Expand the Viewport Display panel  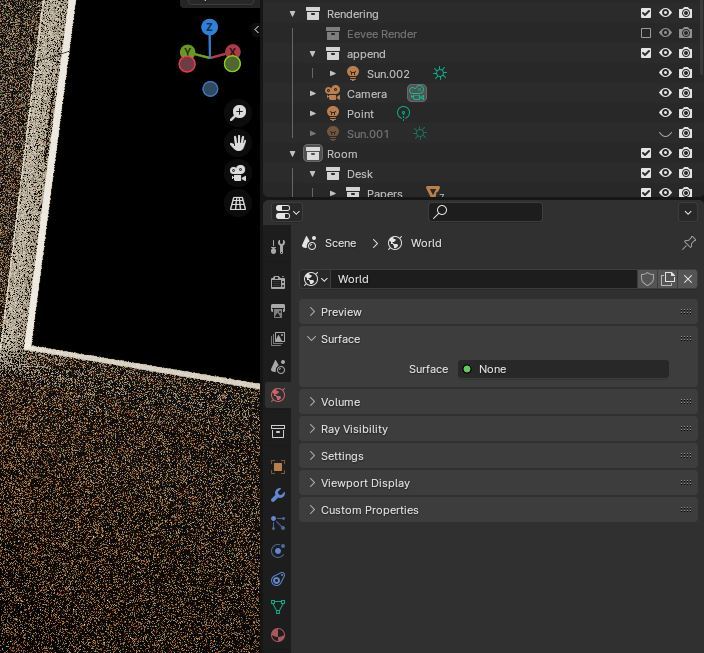[x=498, y=483]
